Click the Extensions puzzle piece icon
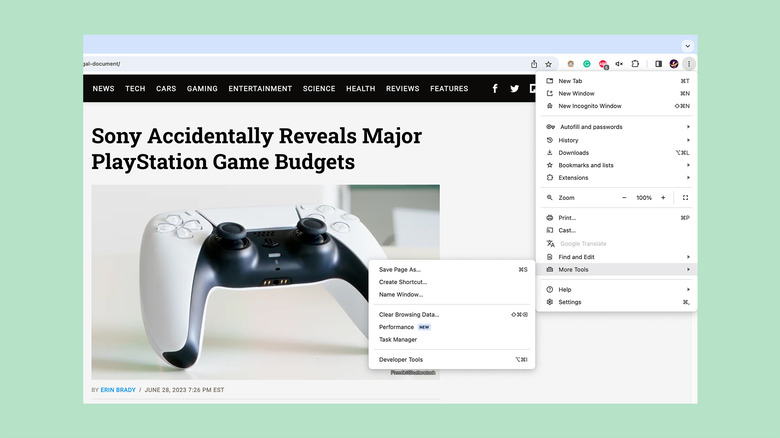The height and width of the screenshot is (438, 780). tap(635, 64)
